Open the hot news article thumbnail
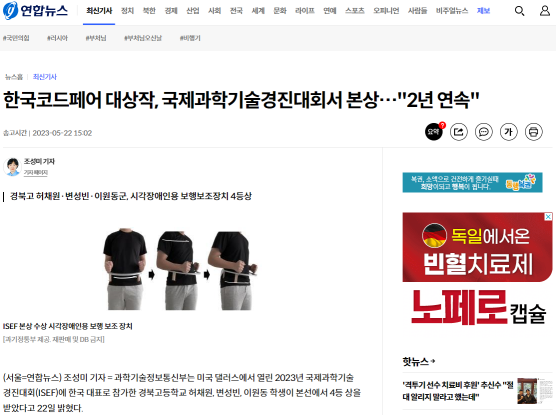The image size is (556, 415). [x=527, y=391]
